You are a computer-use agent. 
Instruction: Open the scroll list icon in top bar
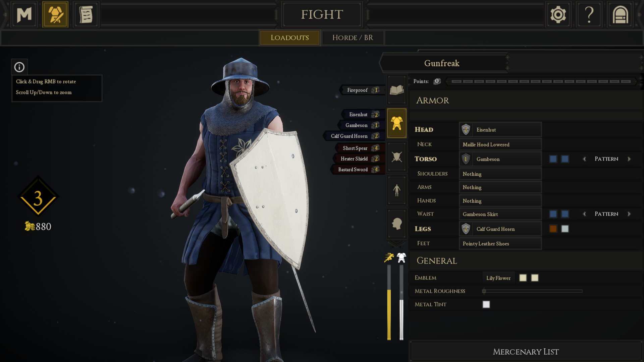tap(86, 14)
